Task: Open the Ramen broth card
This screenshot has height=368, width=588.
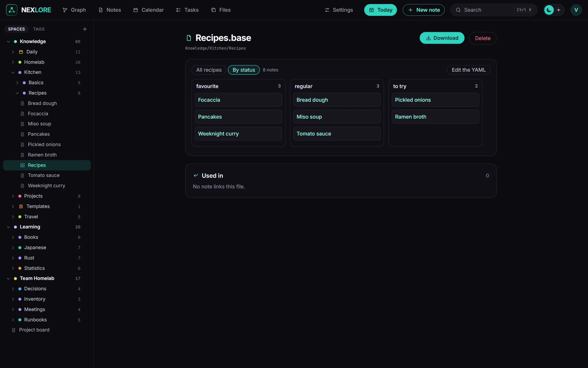Action: click(x=435, y=117)
